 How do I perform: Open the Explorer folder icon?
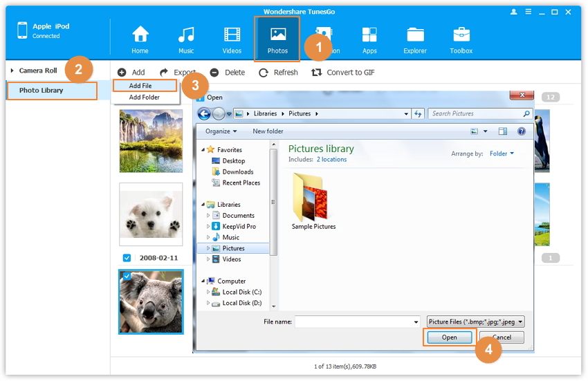click(415, 35)
